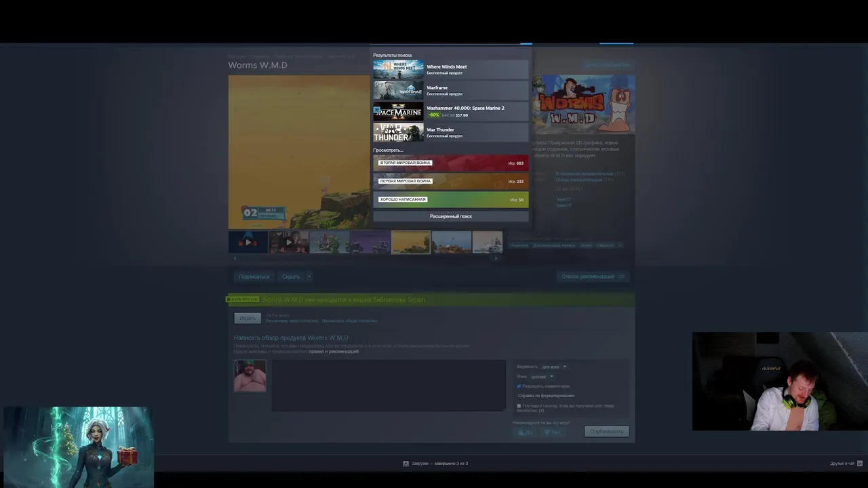This screenshot has height=488, width=868.
Task: Open the downloads icon in status bar
Action: 406,464
